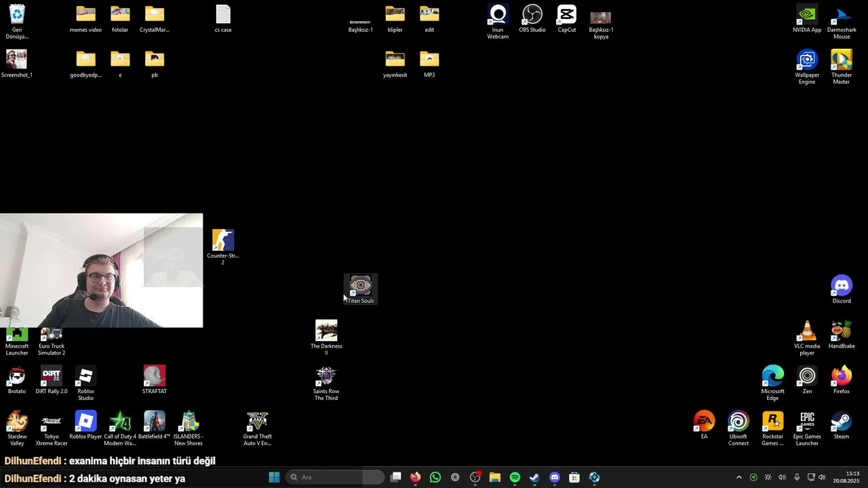Launch Wallpaper Engine desktop icon

(807, 66)
